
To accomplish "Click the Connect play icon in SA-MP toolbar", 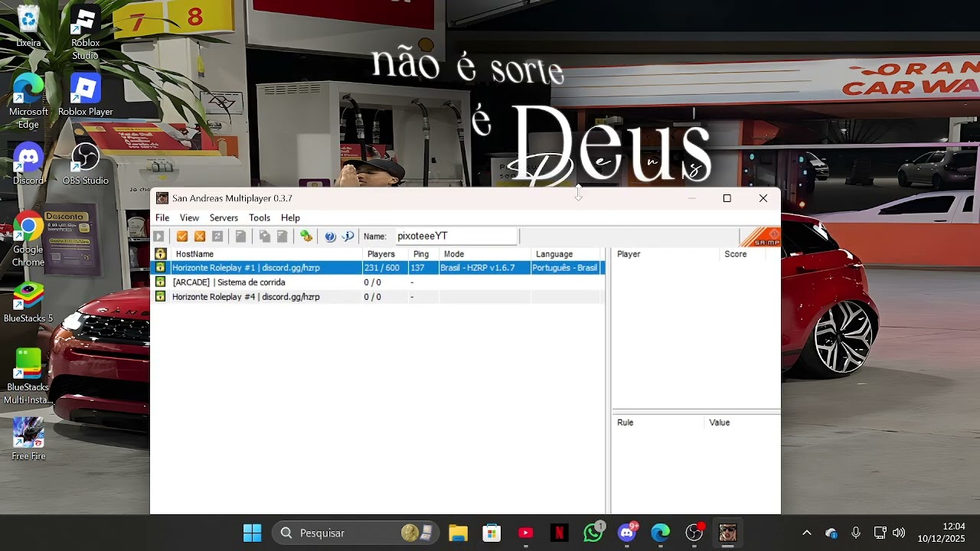I will pos(158,236).
